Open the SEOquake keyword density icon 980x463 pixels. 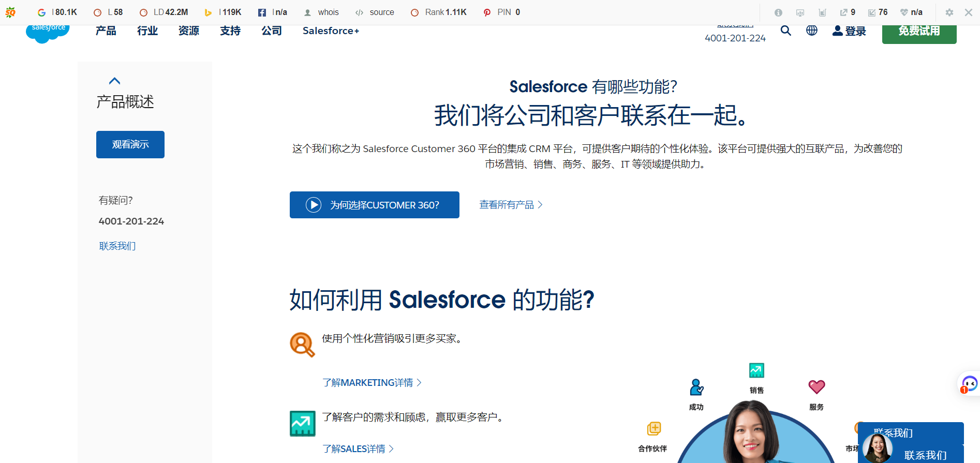pos(822,12)
